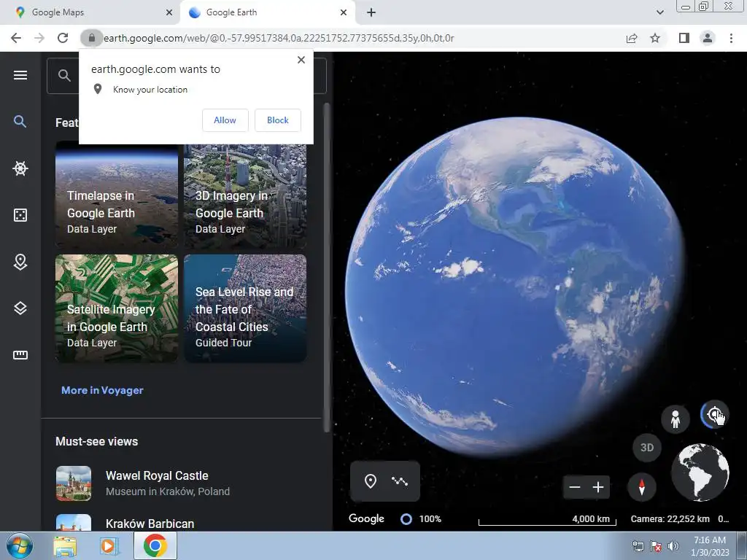Image resolution: width=747 pixels, height=560 pixels.
Task: Share this page icon in address bar
Action: coord(632,38)
